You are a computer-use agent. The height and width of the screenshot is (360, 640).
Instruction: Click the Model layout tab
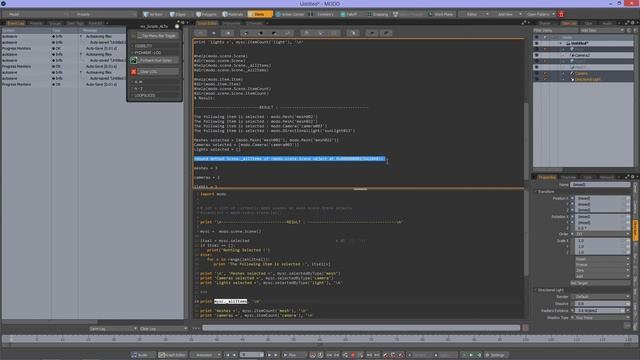[14, 14]
